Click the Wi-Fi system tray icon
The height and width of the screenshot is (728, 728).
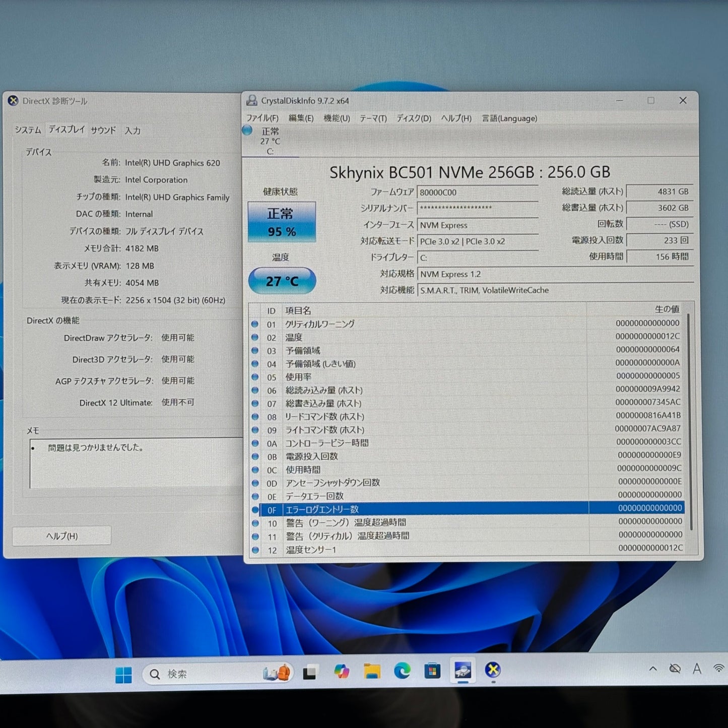719,668
